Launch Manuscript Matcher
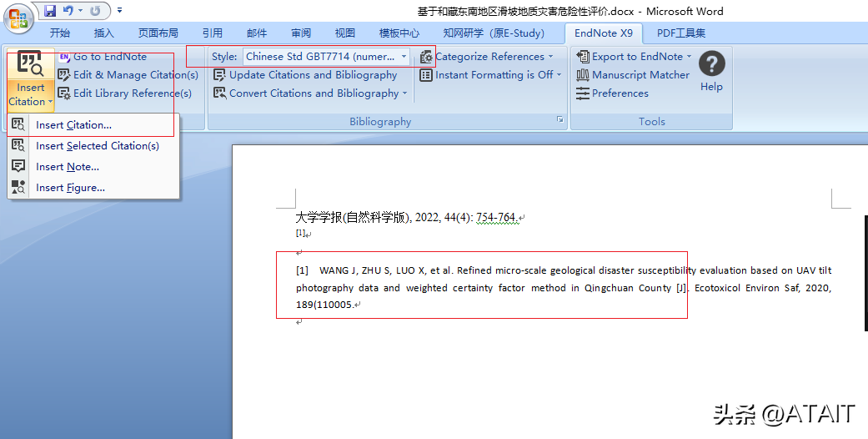 (x=633, y=75)
